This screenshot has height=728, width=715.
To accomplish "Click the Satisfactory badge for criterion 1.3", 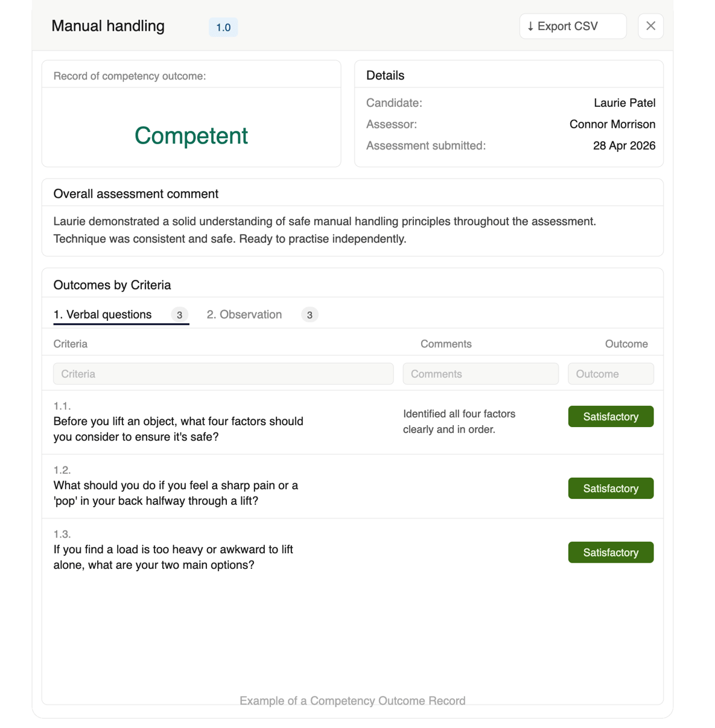I will 611,552.
